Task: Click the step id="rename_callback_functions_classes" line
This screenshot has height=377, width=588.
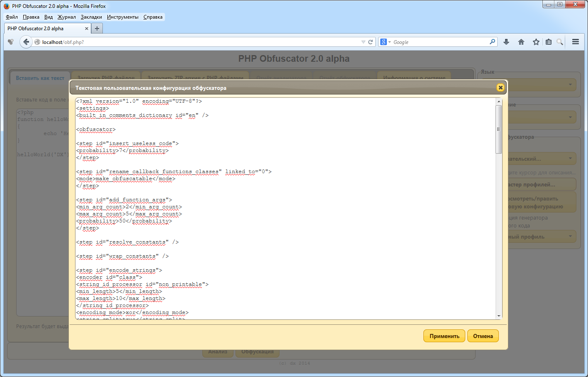Action: click(174, 172)
